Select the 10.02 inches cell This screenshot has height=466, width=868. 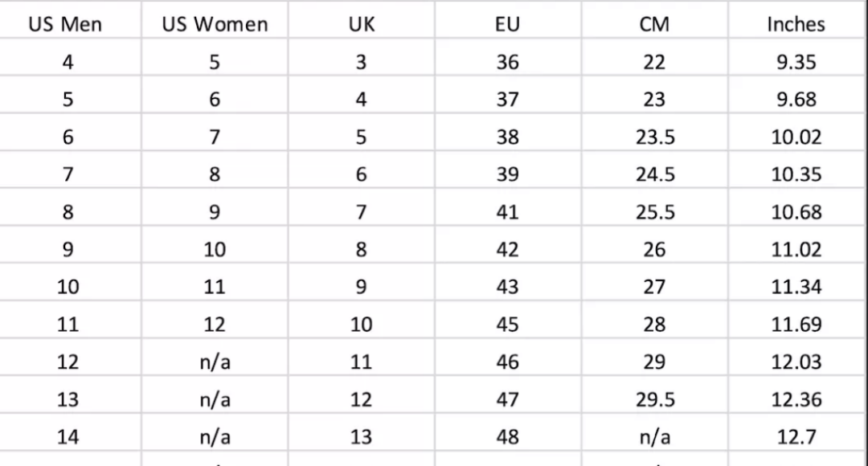click(796, 137)
